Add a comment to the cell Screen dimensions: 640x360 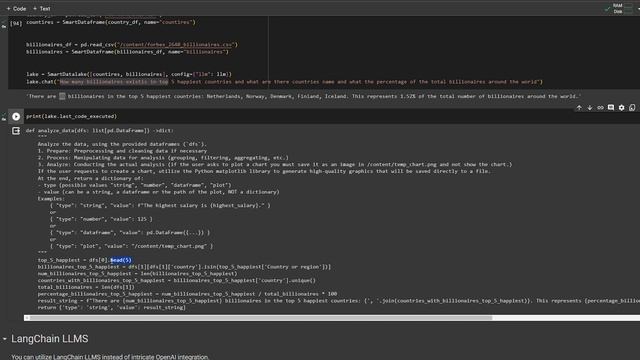[611, 108]
